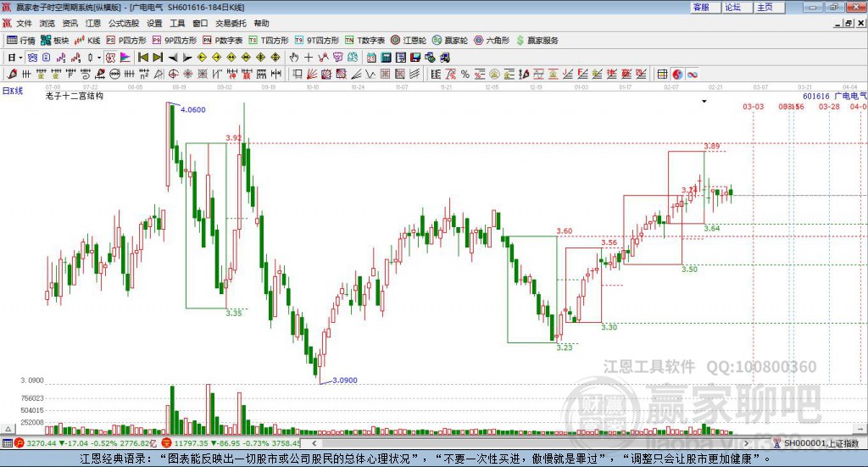868x467 pixels.
Task: Open the 行情 market quotes view
Action: pyautogui.click(x=21, y=41)
